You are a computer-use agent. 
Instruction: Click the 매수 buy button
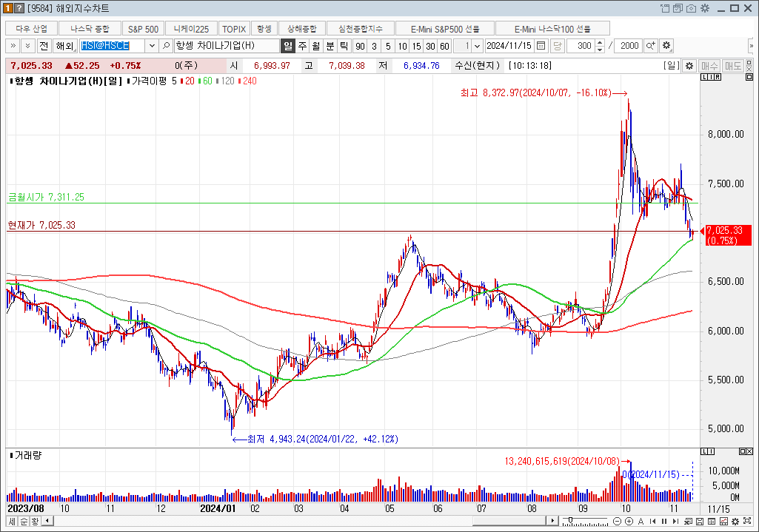coord(709,66)
